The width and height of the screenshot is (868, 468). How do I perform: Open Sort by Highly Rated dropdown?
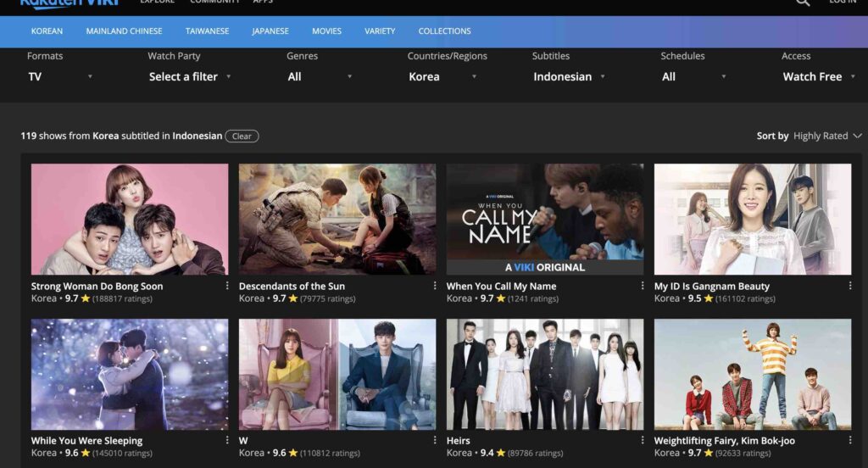[x=810, y=136]
